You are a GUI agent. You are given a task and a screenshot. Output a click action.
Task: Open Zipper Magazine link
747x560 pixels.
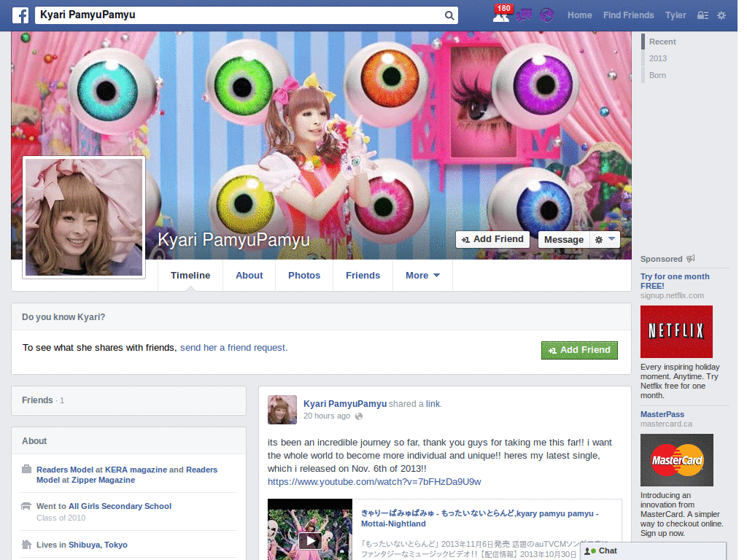tap(103, 480)
